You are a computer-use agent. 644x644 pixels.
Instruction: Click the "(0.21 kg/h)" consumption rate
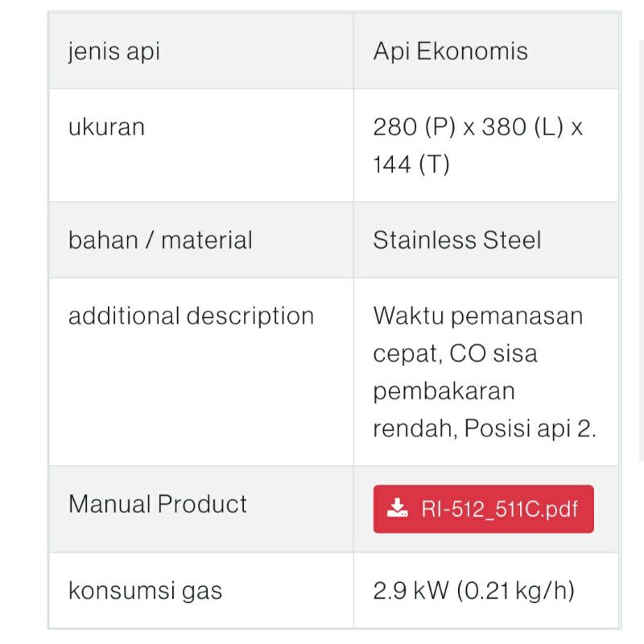(x=516, y=591)
